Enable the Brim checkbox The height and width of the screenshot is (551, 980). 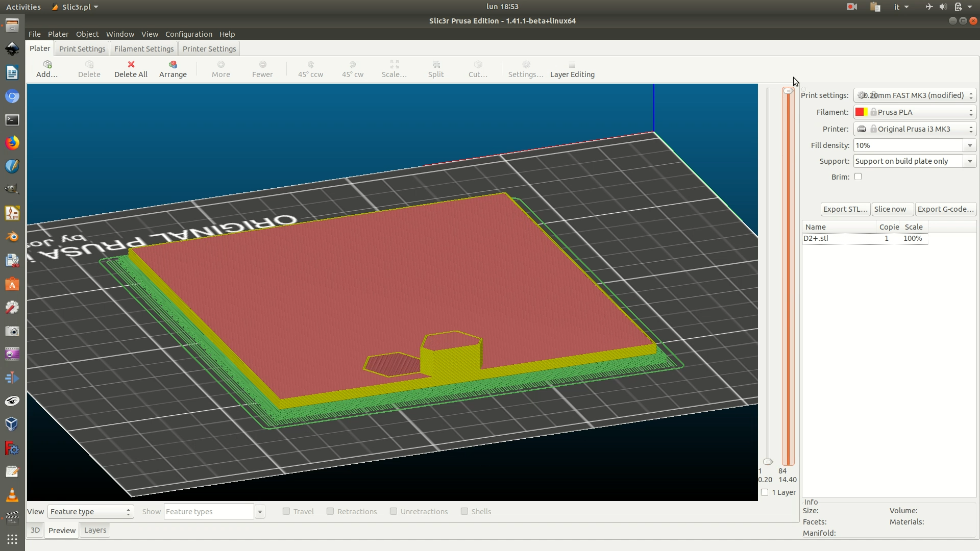coord(858,177)
